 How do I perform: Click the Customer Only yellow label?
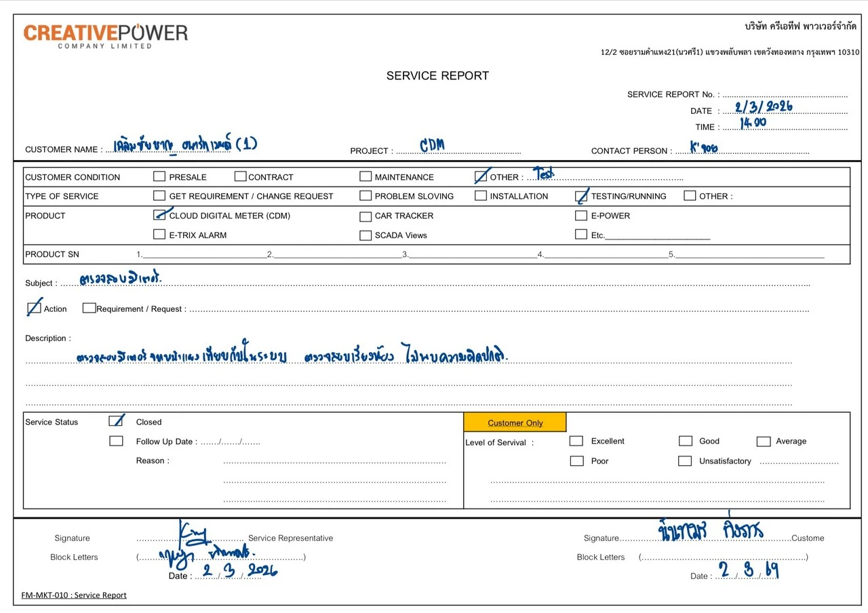[515, 422]
